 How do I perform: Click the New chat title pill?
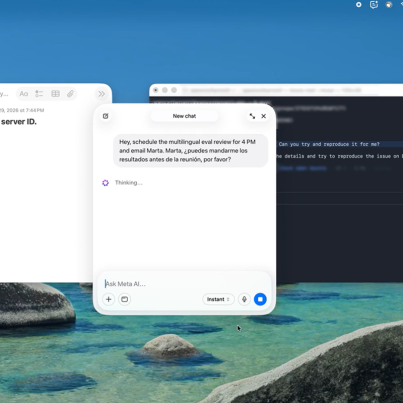click(x=184, y=116)
